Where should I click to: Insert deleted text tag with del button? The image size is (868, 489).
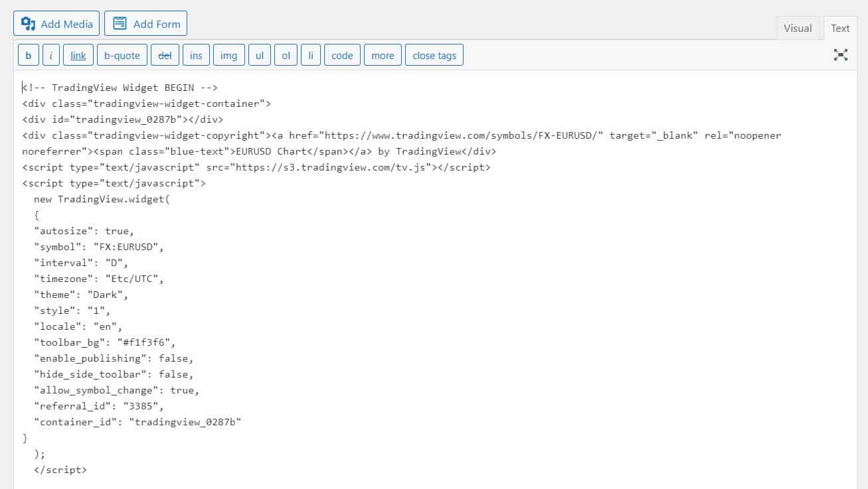pyautogui.click(x=165, y=55)
